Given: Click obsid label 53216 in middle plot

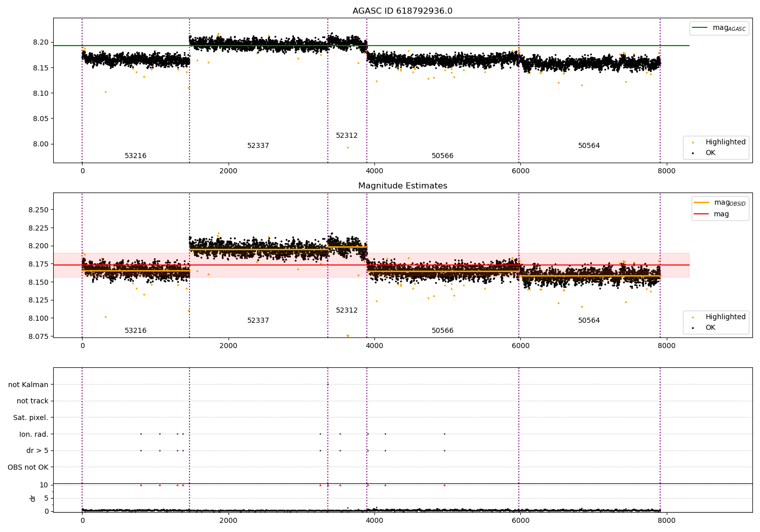Looking at the screenshot, I should click(x=135, y=331).
